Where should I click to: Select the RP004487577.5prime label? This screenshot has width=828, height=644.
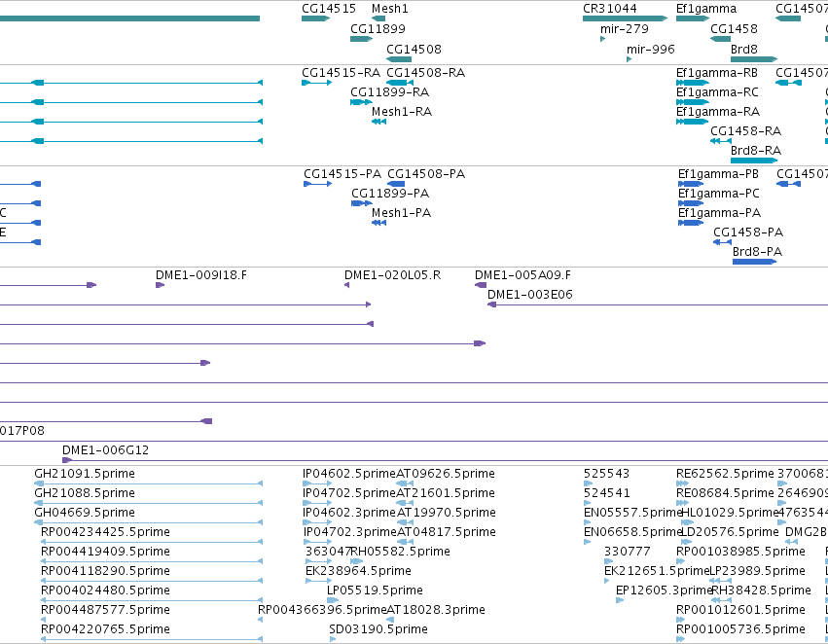(x=105, y=610)
